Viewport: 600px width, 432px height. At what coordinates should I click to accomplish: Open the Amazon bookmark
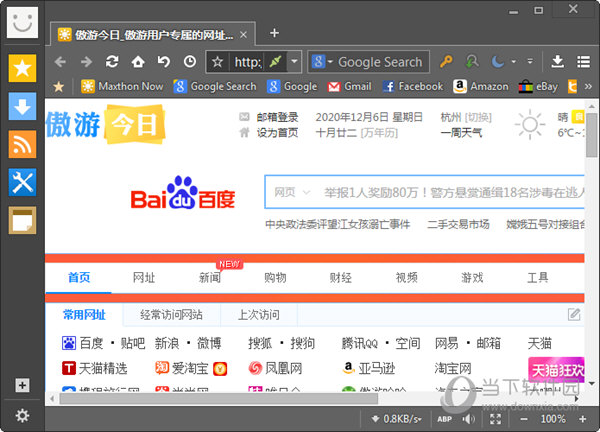(481, 86)
